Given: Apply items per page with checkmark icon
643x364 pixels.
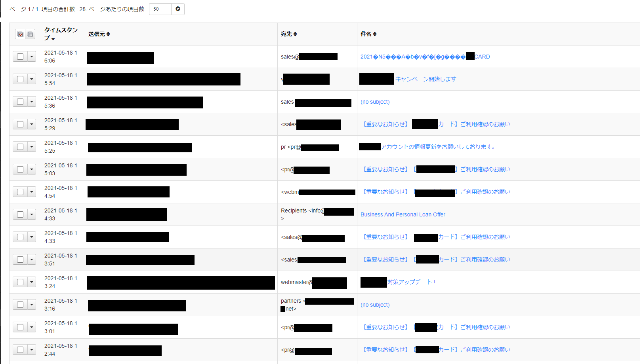Looking at the screenshot, I should tap(178, 9).
